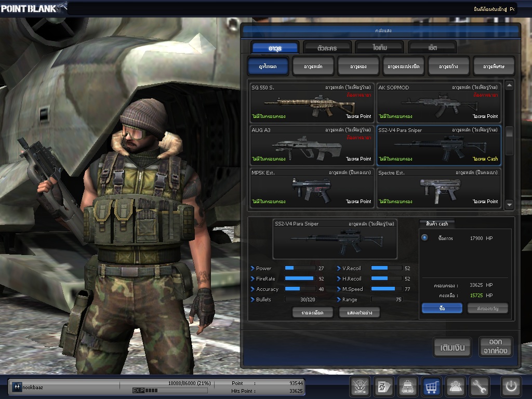Image resolution: width=532 pixels, height=399 pixels.
Task: Click the เติมเงิน top-up button
Action: (453, 348)
